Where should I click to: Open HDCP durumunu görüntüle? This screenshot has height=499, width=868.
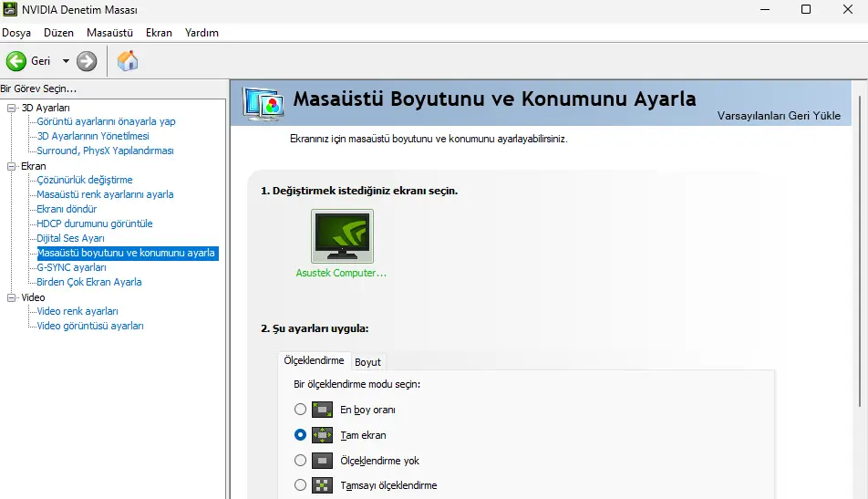pyautogui.click(x=95, y=224)
